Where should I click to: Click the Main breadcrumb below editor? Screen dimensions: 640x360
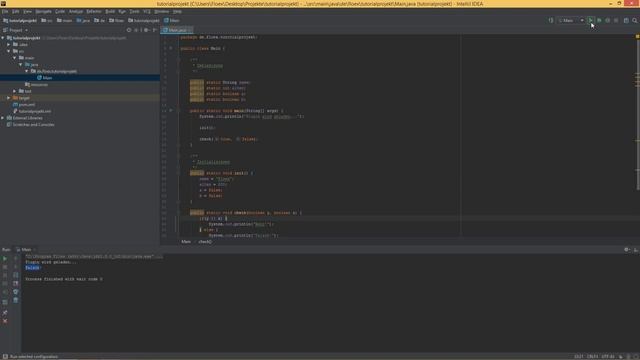(x=186, y=242)
